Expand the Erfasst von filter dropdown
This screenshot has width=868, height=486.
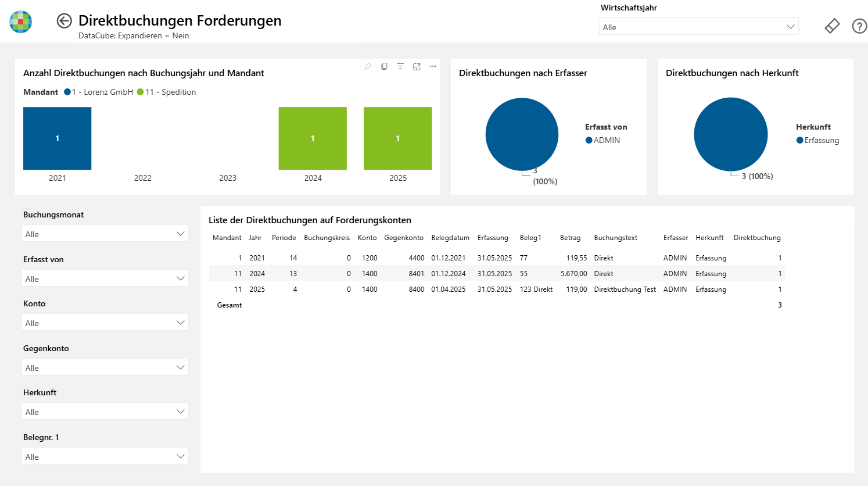(105, 278)
